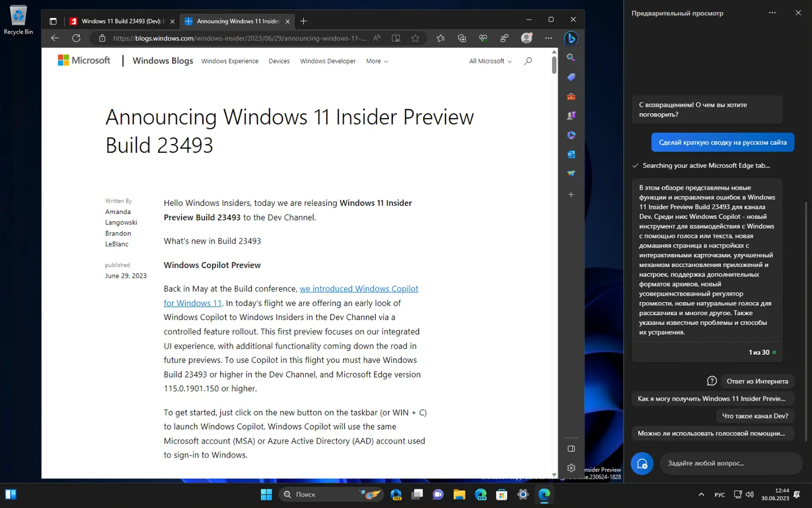Toggle the hide sidebar button

click(x=571, y=448)
